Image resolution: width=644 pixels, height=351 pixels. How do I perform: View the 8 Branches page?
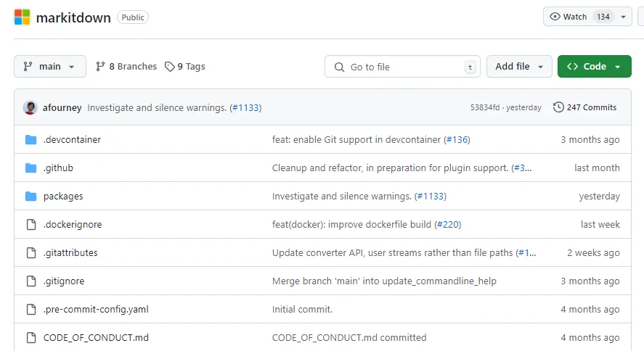pyautogui.click(x=126, y=67)
